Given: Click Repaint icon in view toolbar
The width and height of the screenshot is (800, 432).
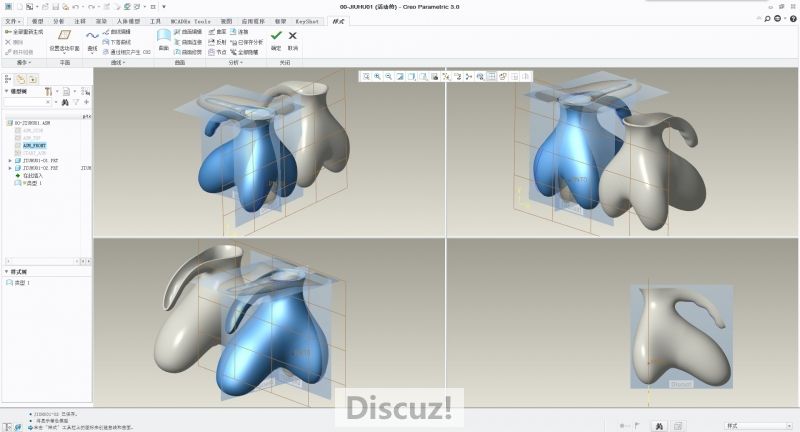Looking at the screenshot, I should tap(400, 77).
